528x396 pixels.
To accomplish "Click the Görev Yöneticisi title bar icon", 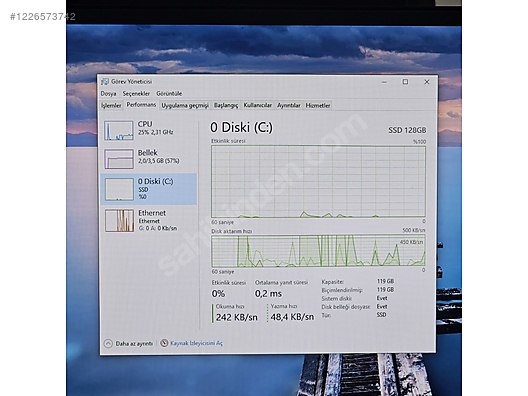I will [105, 81].
